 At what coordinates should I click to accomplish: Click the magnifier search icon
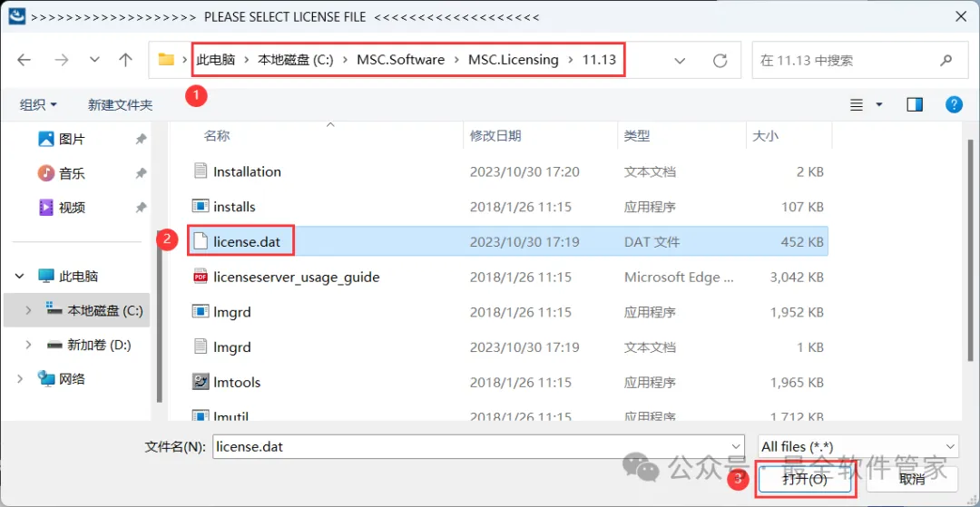coord(946,61)
